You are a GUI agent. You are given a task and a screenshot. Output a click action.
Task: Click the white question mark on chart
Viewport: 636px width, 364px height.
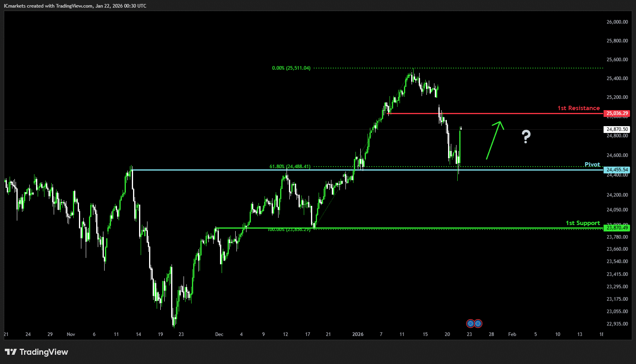(526, 137)
